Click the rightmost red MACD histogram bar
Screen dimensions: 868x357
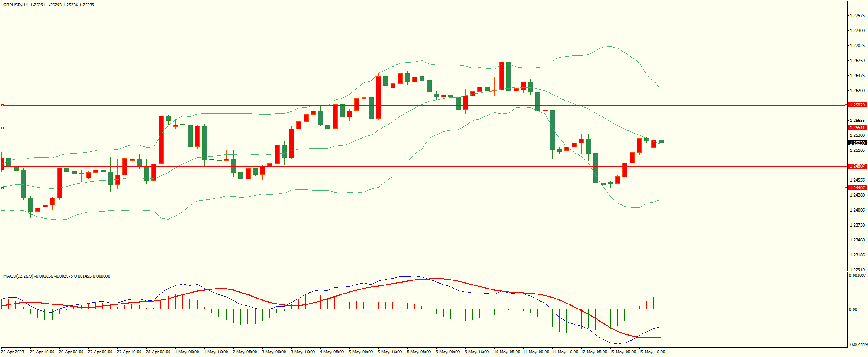pyautogui.click(x=661, y=302)
